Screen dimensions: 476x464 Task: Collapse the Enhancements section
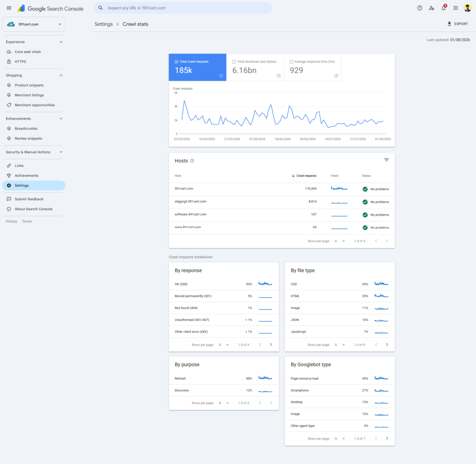[x=61, y=118]
